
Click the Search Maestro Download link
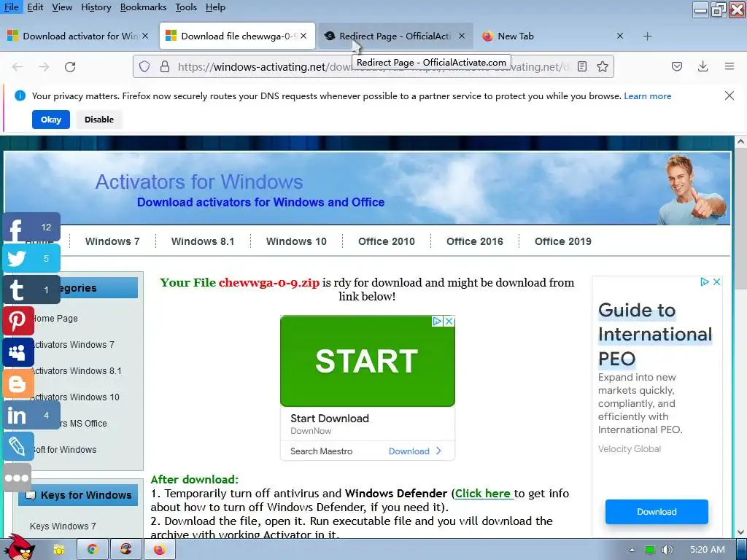coord(415,451)
